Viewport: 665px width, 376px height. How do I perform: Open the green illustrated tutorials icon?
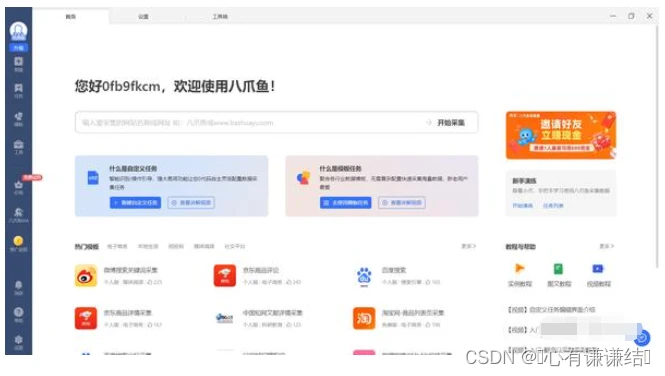(x=559, y=269)
